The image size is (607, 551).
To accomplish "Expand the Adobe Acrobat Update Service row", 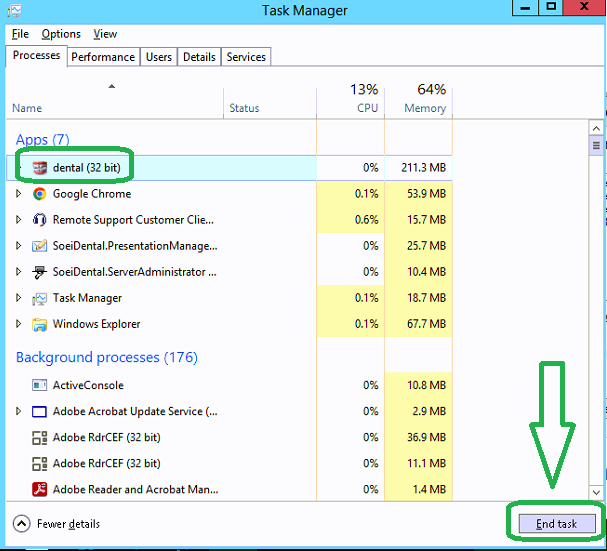I will coord(18,411).
